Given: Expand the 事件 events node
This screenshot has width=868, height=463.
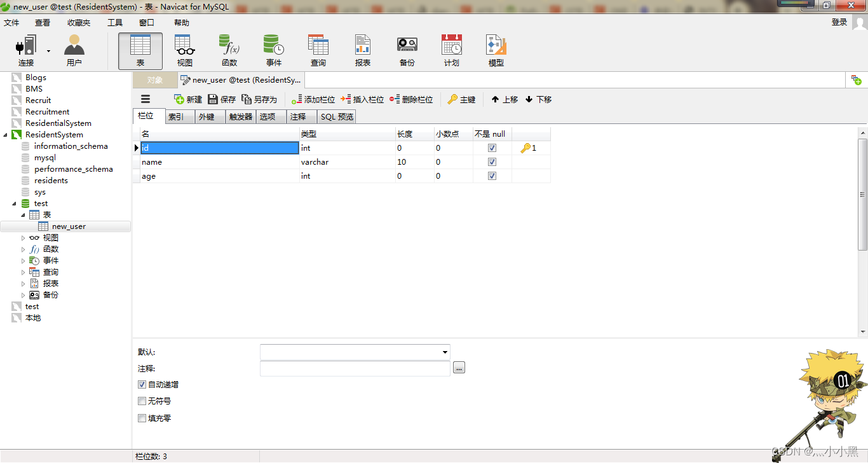Looking at the screenshot, I should point(24,261).
